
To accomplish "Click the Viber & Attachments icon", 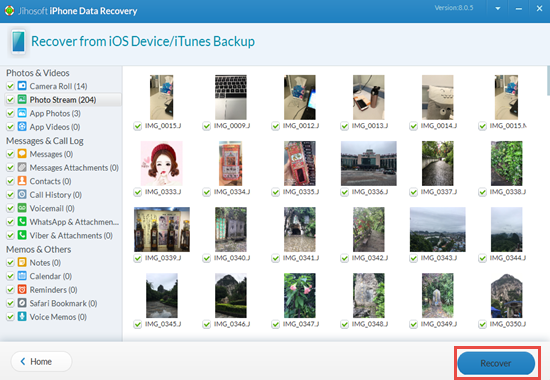I will 22,235.
